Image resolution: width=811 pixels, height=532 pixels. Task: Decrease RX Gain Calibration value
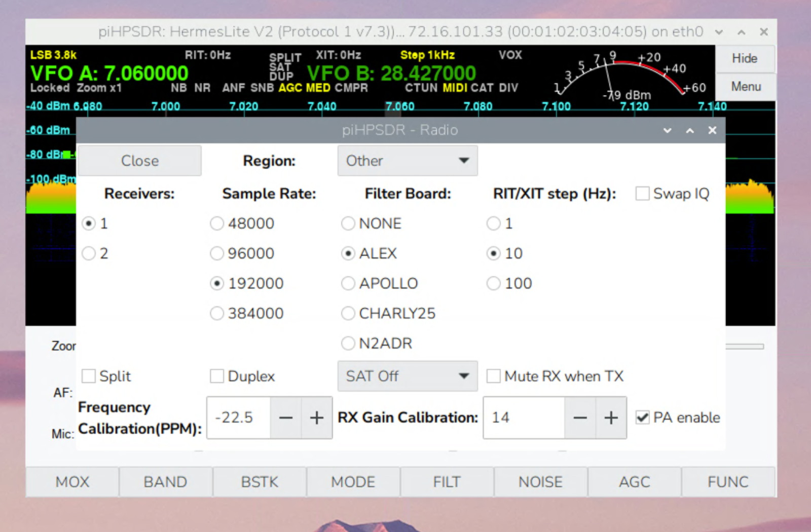[x=580, y=418]
